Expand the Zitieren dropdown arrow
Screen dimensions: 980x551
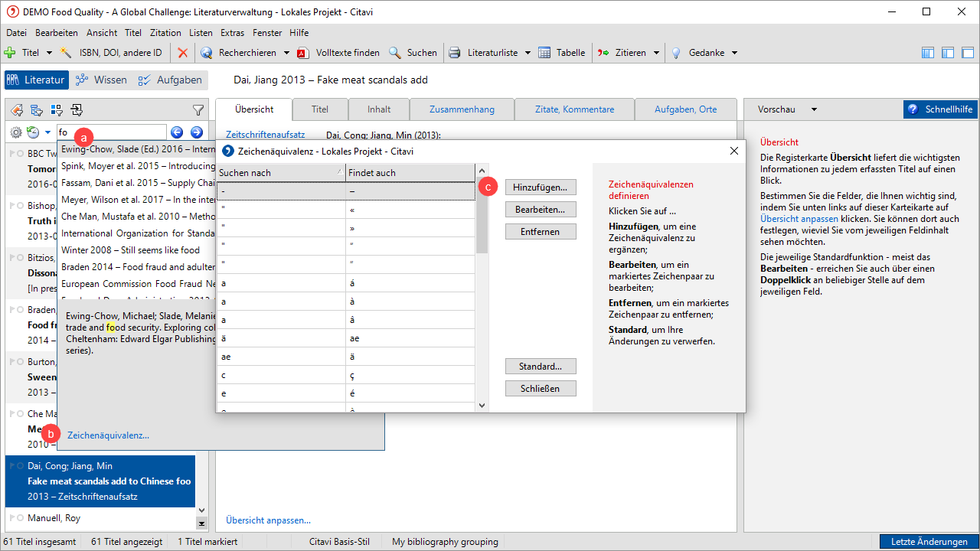[656, 53]
